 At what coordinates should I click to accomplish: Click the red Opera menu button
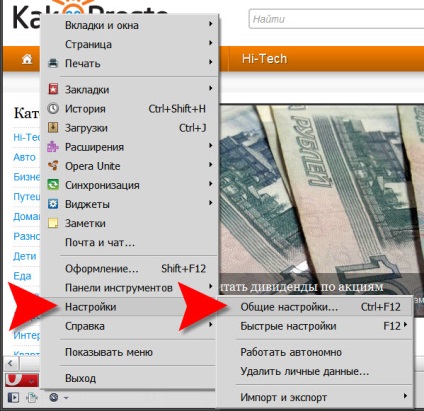pyautogui.click(x=22, y=380)
